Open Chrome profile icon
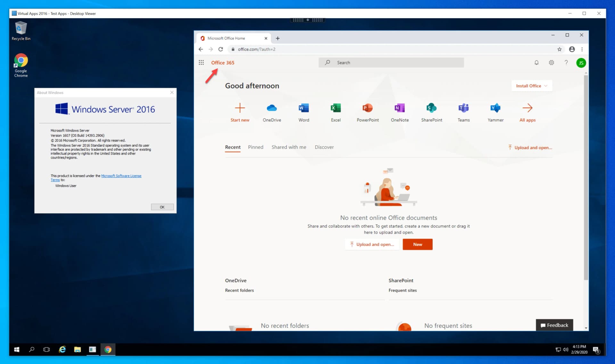 (x=572, y=49)
